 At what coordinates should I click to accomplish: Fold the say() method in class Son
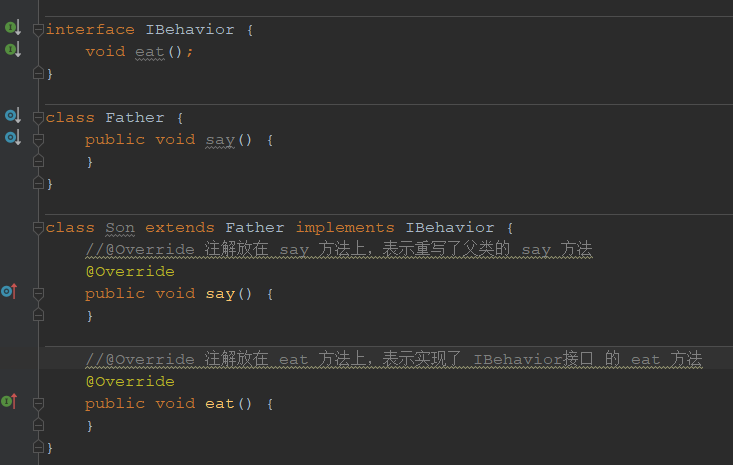click(x=38, y=294)
